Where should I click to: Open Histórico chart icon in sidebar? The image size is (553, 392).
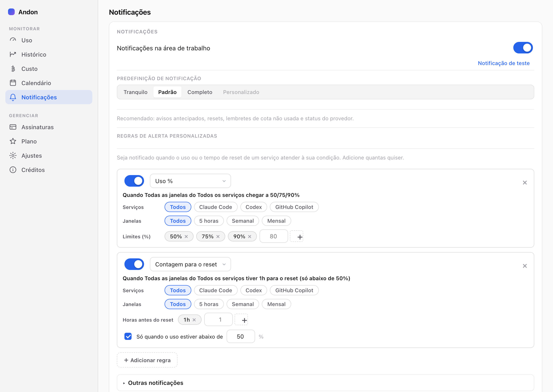pyautogui.click(x=13, y=54)
